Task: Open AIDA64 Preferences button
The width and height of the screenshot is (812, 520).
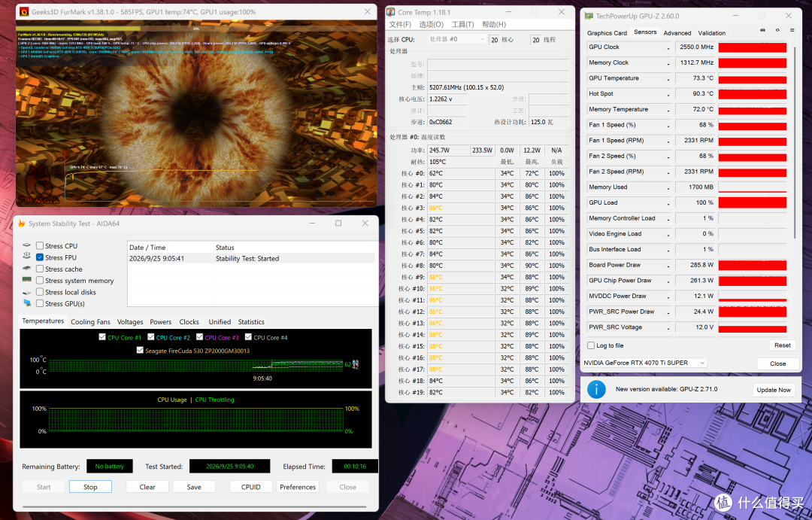Action: click(x=298, y=487)
